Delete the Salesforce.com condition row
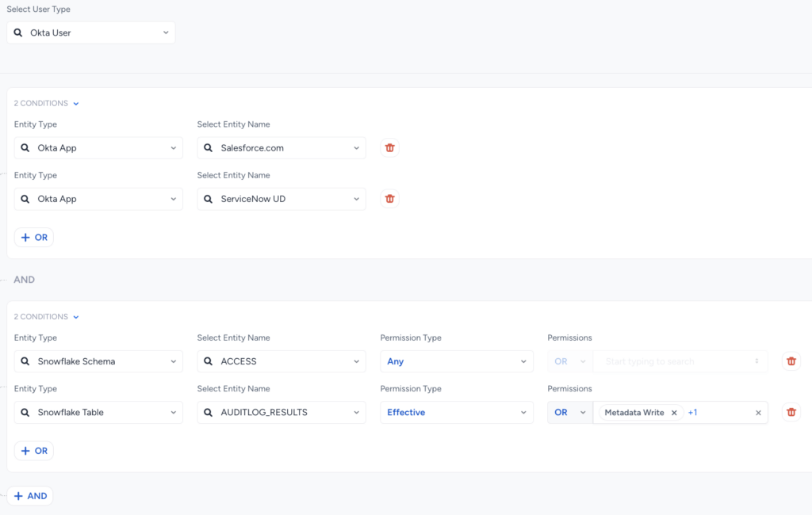 tap(389, 148)
